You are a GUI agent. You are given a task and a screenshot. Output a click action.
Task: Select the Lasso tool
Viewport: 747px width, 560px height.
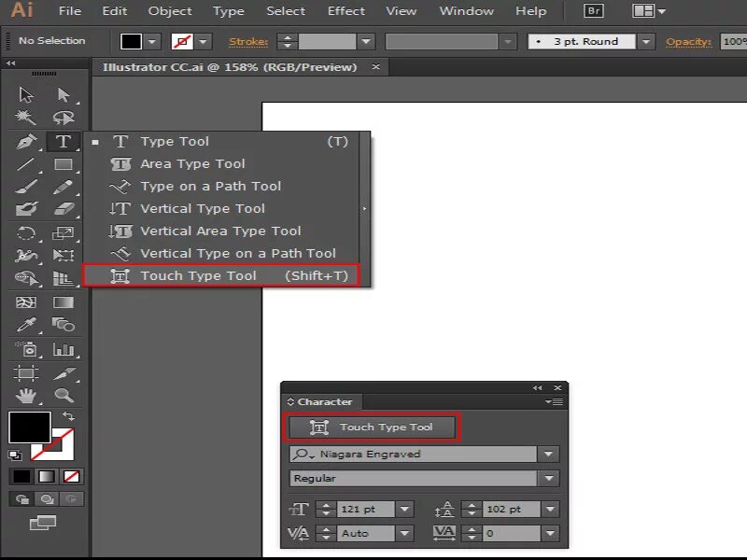coord(63,118)
